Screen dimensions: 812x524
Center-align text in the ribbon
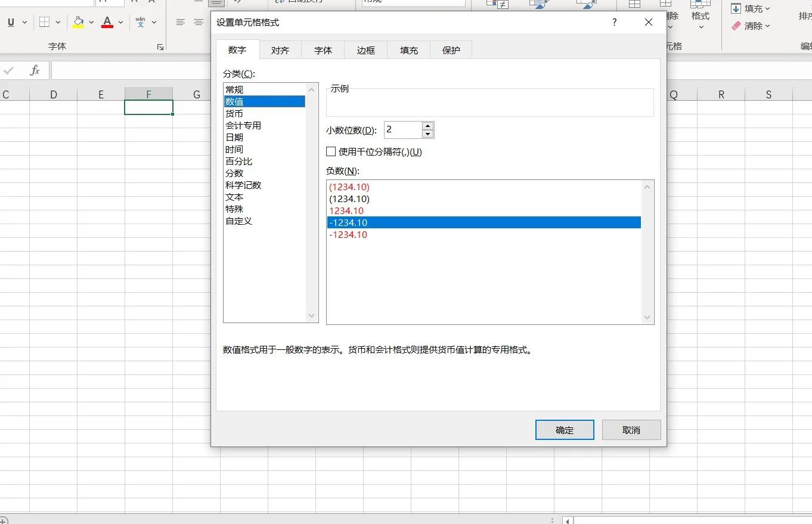199,23
